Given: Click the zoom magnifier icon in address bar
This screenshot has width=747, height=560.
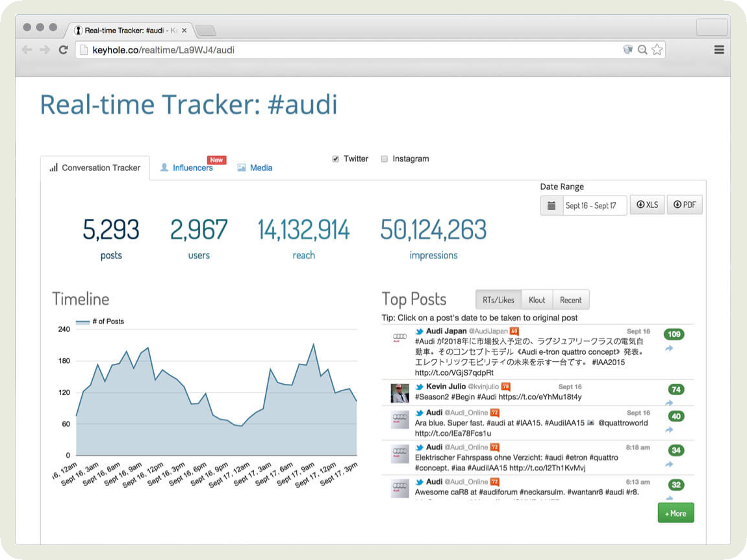Looking at the screenshot, I should (642, 49).
